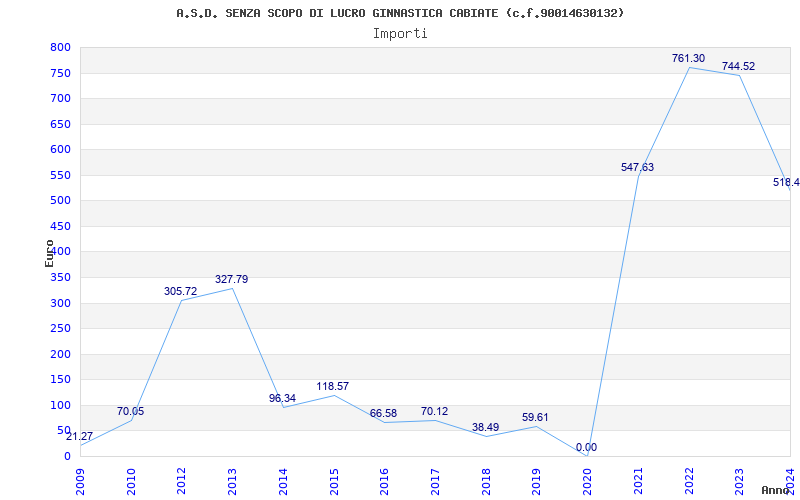800x500 pixels.
Task: Click the x-axis year 2017
Action: pyautogui.click(x=435, y=482)
